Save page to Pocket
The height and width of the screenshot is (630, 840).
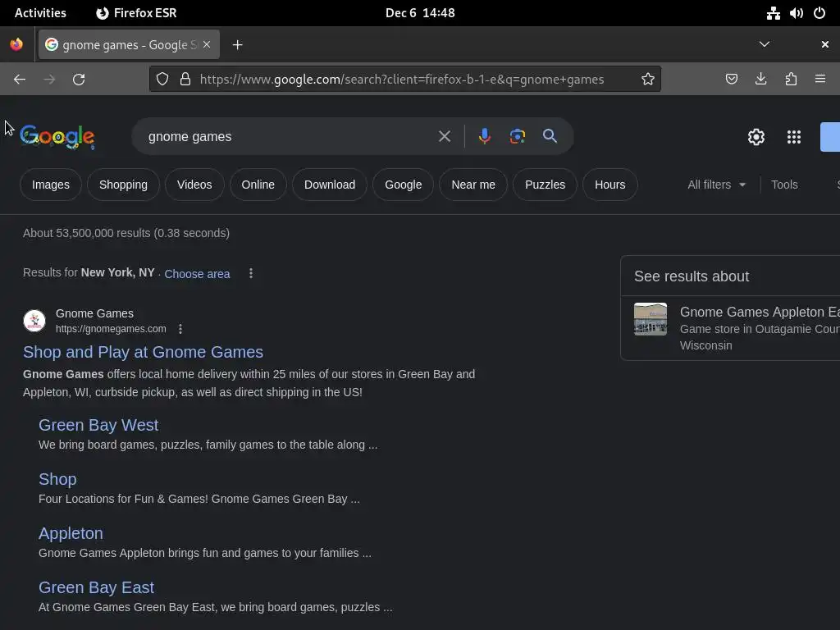pyautogui.click(x=731, y=80)
